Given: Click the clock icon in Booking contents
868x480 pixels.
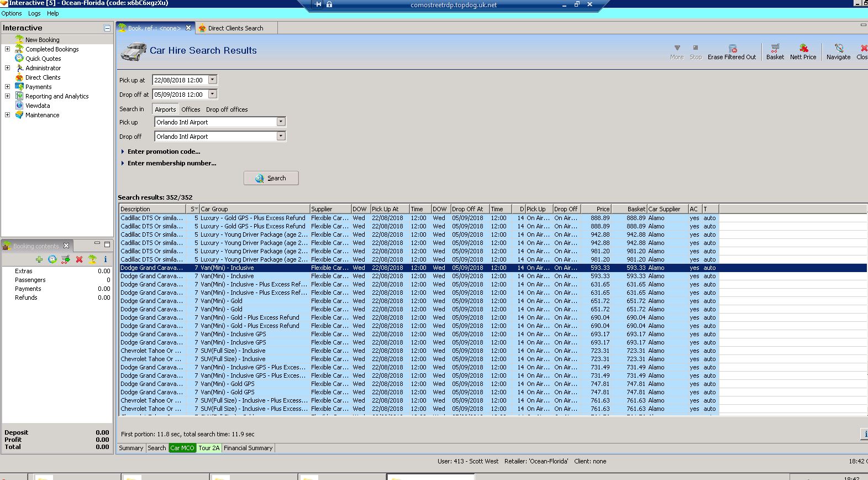Looking at the screenshot, I should 52,259.
